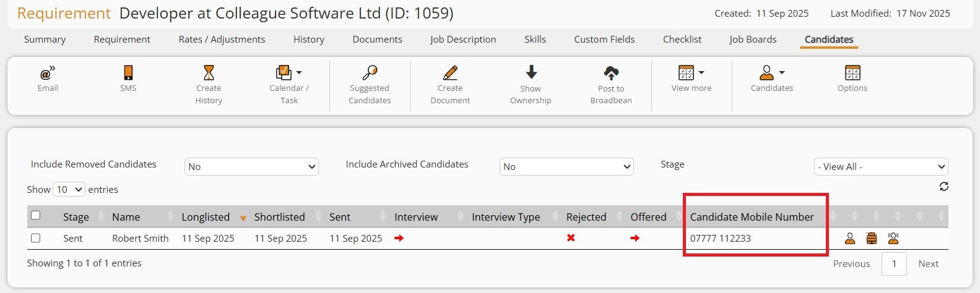The height and width of the screenshot is (293, 980).
Task: Click the Create History hourglass icon
Action: 209,73
